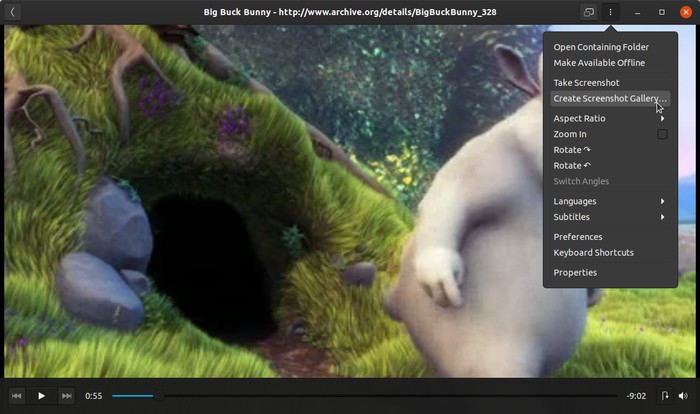Open Create Screenshot Gallery dialog

pos(610,98)
